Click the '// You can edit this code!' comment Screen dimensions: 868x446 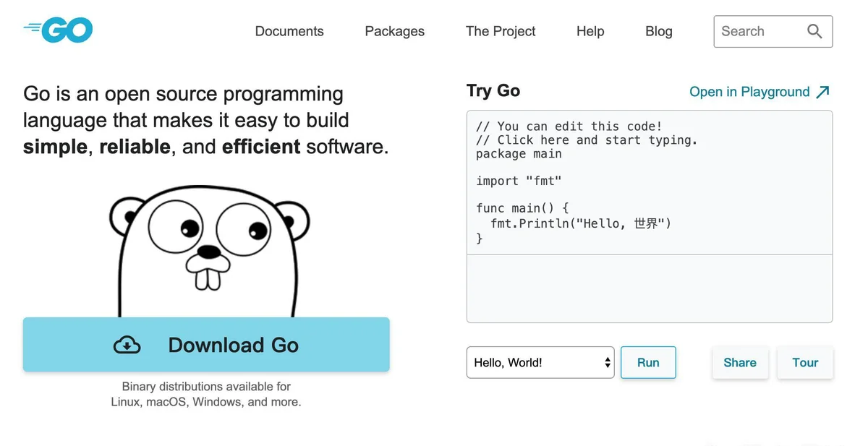pyautogui.click(x=569, y=126)
